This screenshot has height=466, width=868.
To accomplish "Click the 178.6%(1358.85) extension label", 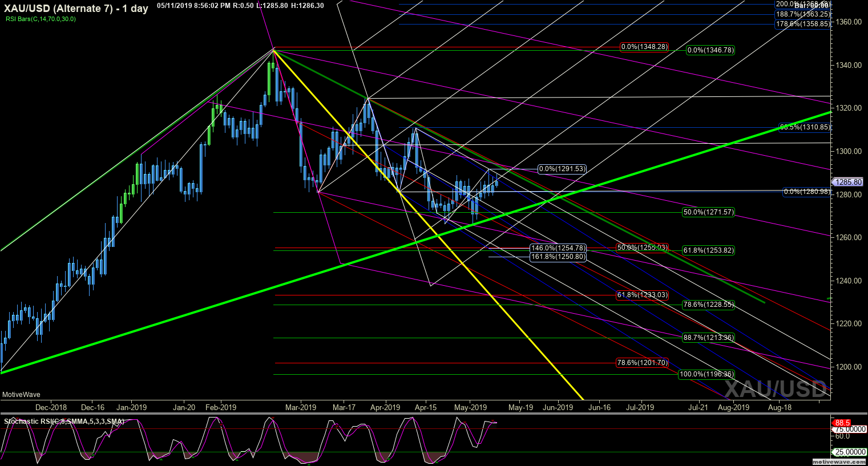I will point(803,24).
